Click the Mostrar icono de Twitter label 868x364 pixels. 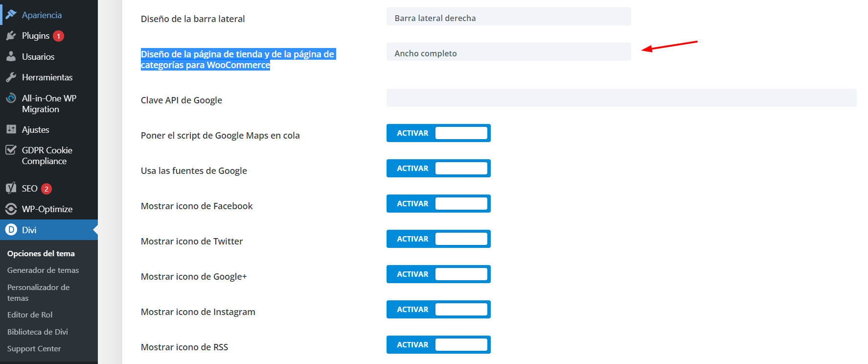[x=192, y=241]
